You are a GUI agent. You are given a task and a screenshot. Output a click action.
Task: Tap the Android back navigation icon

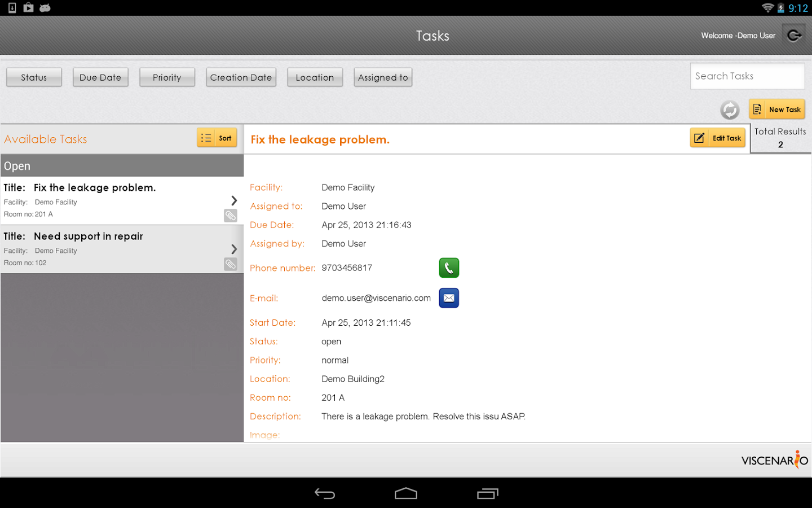325,494
